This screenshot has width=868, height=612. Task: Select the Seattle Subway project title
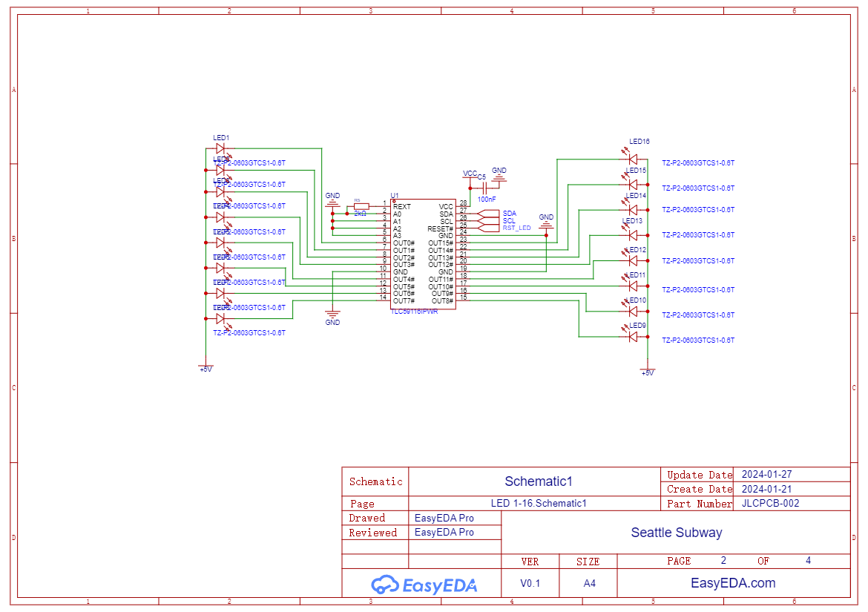[677, 533]
